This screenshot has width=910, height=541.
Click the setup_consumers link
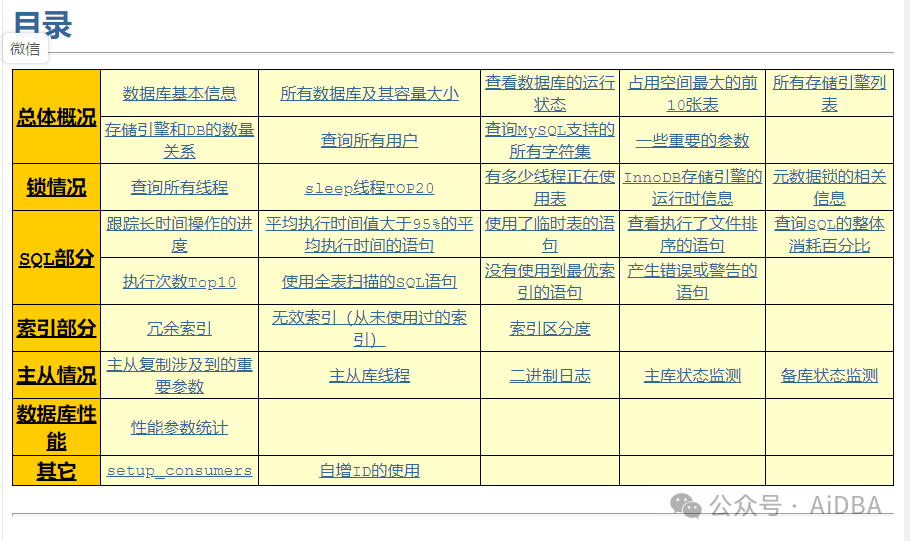(179, 471)
